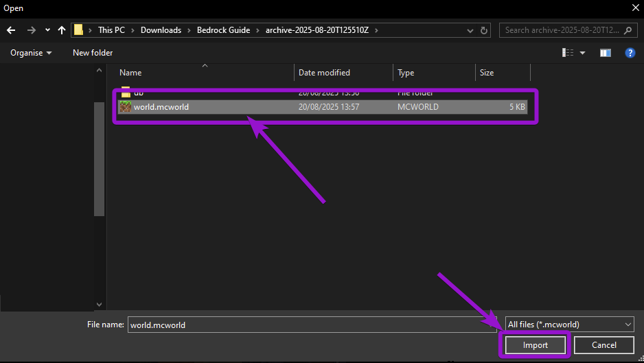
Task: Go back with the left arrow
Action: (11, 30)
